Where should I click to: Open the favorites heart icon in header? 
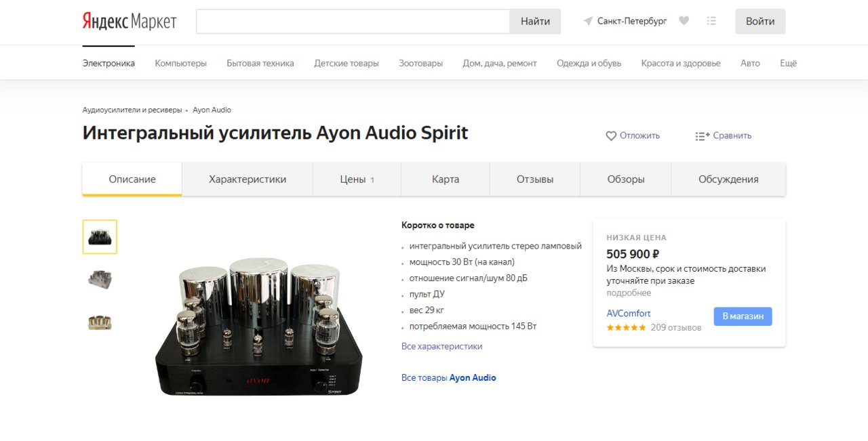[x=684, y=21]
